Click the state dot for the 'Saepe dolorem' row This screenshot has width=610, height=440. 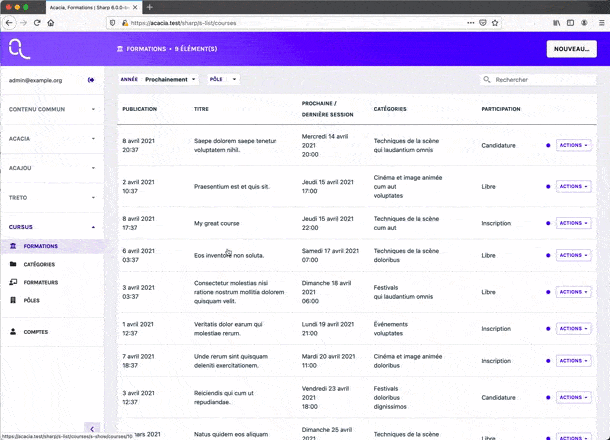(548, 145)
